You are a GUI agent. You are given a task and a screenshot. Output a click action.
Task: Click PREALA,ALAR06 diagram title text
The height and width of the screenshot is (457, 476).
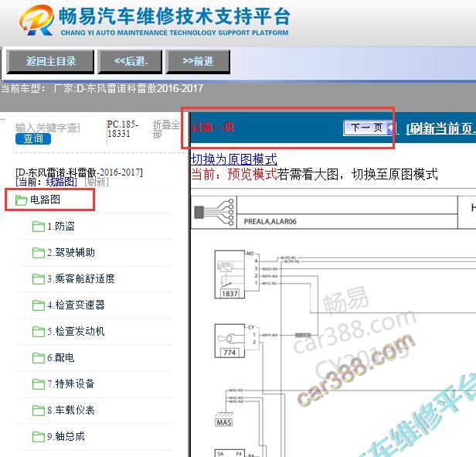click(x=270, y=221)
